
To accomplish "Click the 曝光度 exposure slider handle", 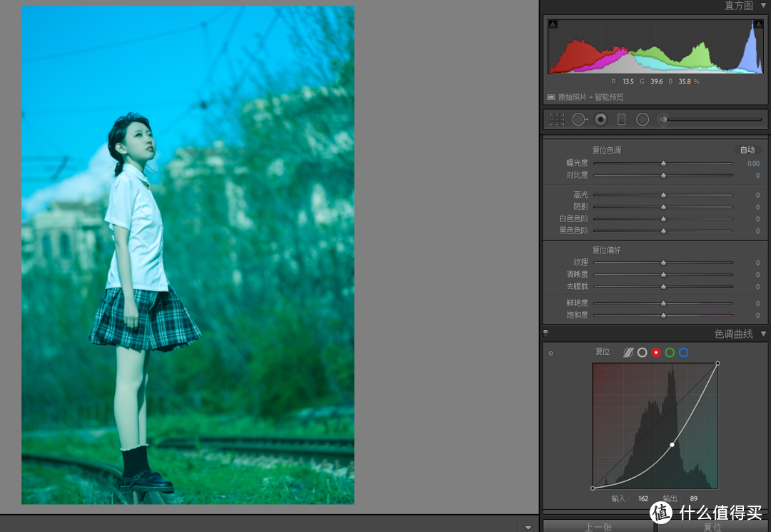I will pyautogui.click(x=663, y=164).
